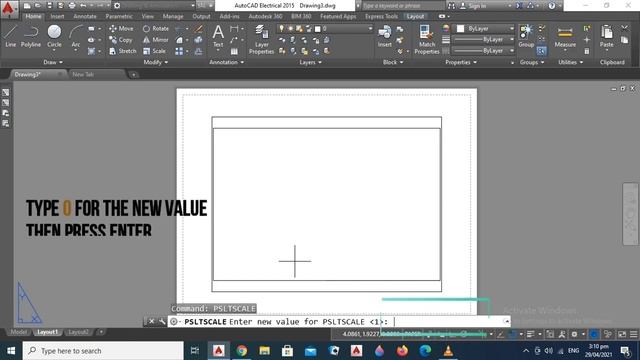Open the Insert ribbon tab
The width and height of the screenshot is (640, 360).
57,16
